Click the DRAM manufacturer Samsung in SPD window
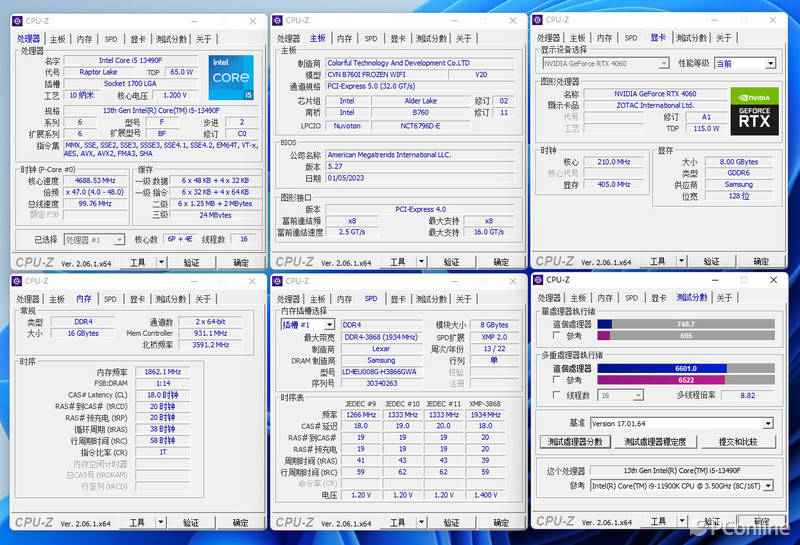The width and height of the screenshot is (800, 545). (x=381, y=360)
